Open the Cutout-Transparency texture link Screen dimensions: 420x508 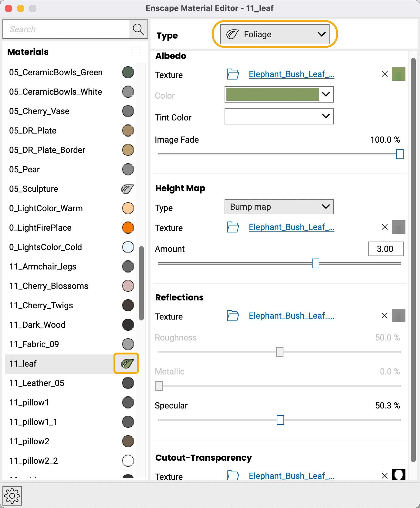click(x=291, y=476)
